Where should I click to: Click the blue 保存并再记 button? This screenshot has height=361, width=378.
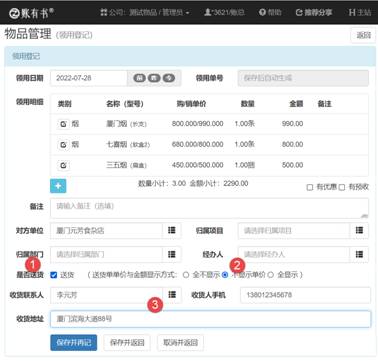74,343
